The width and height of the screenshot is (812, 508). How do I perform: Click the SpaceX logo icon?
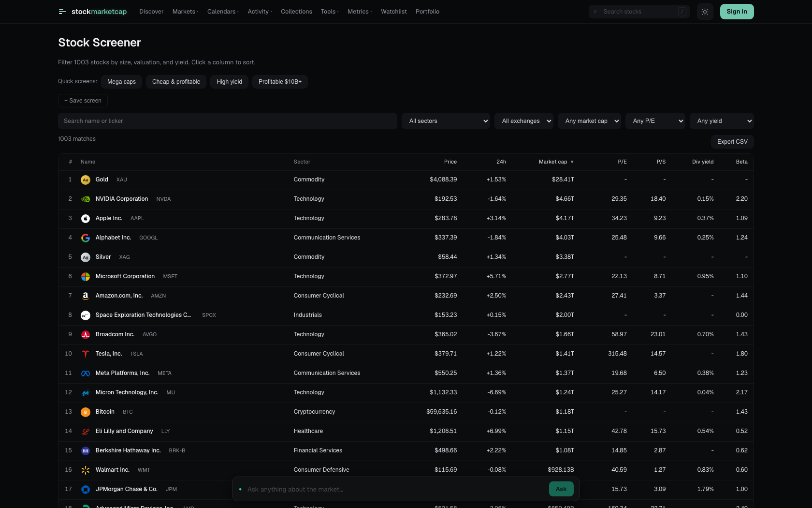(x=86, y=315)
